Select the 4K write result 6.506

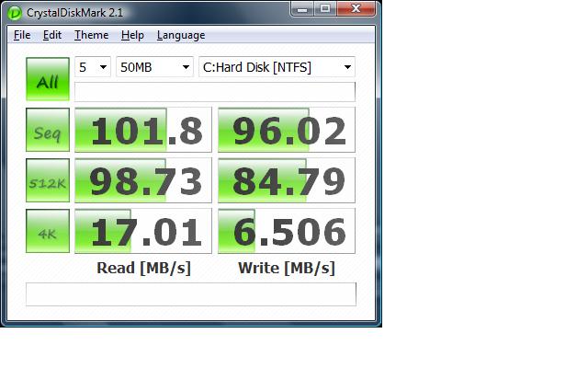pos(287,231)
